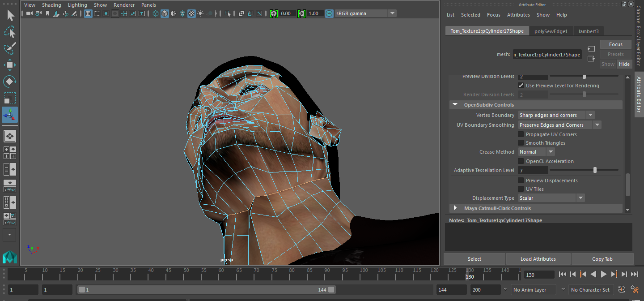The width and height of the screenshot is (644, 301).
Task: Open the Displacement Type dropdown
Action: pyautogui.click(x=580, y=198)
